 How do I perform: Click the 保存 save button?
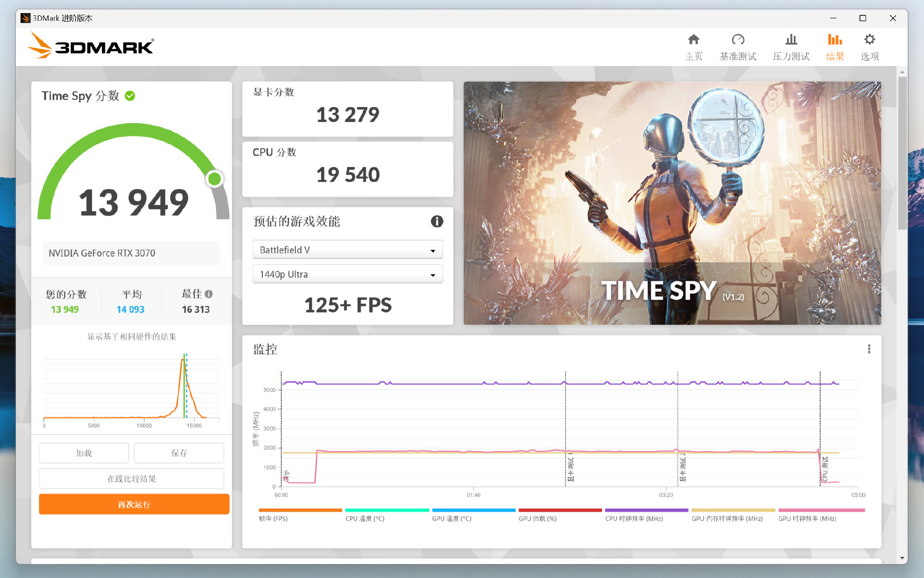click(179, 453)
